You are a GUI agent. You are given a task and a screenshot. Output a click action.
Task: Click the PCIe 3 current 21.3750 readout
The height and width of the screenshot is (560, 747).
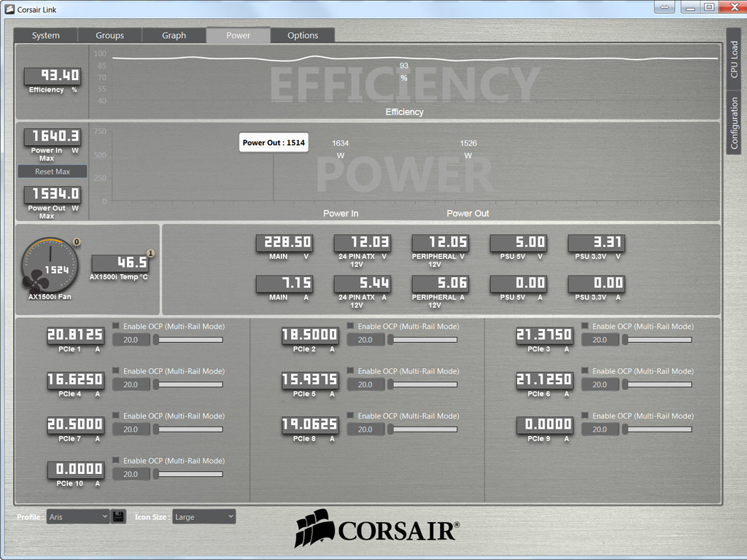pyautogui.click(x=545, y=335)
